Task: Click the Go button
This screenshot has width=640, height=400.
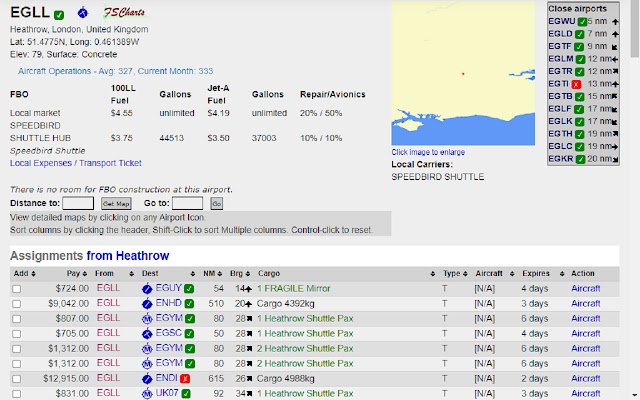Action: pyautogui.click(x=216, y=203)
